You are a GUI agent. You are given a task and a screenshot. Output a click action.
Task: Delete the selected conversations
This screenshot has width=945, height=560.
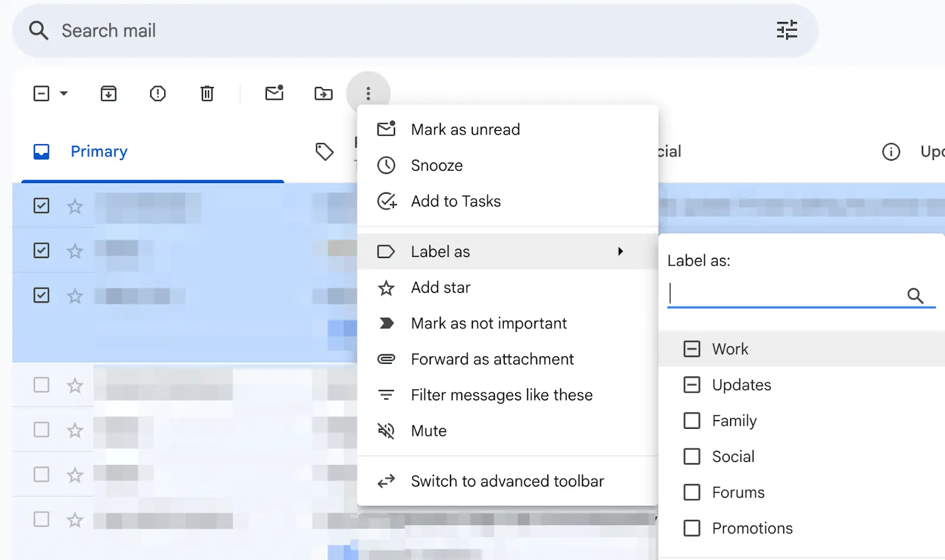pyautogui.click(x=206, y=93)
